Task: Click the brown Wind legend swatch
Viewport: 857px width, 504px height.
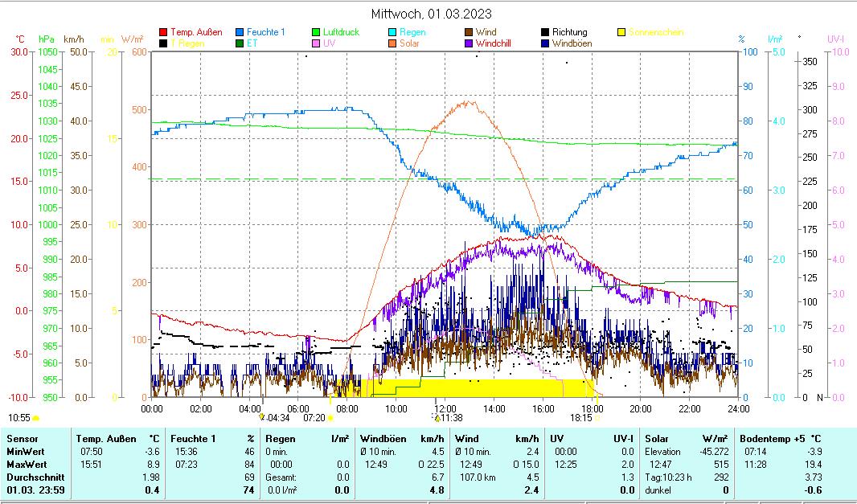Action: click(x=469, y=32)
